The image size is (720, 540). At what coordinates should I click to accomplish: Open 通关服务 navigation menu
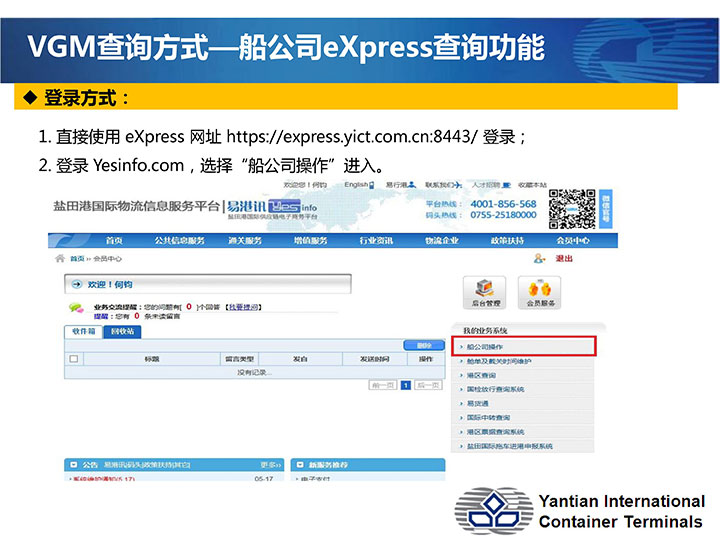click(x=245, y=240)
